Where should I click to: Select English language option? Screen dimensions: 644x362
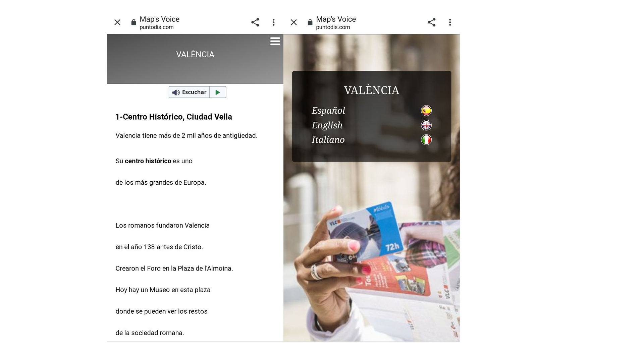click(327, 125)
